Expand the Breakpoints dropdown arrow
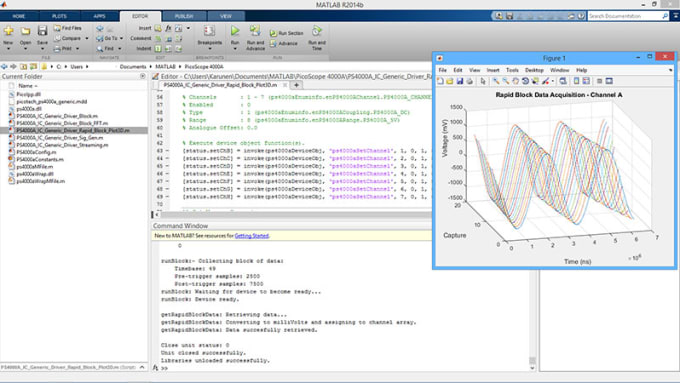The width and height of the screenshot is (680, 383). (x=209, y=49)
